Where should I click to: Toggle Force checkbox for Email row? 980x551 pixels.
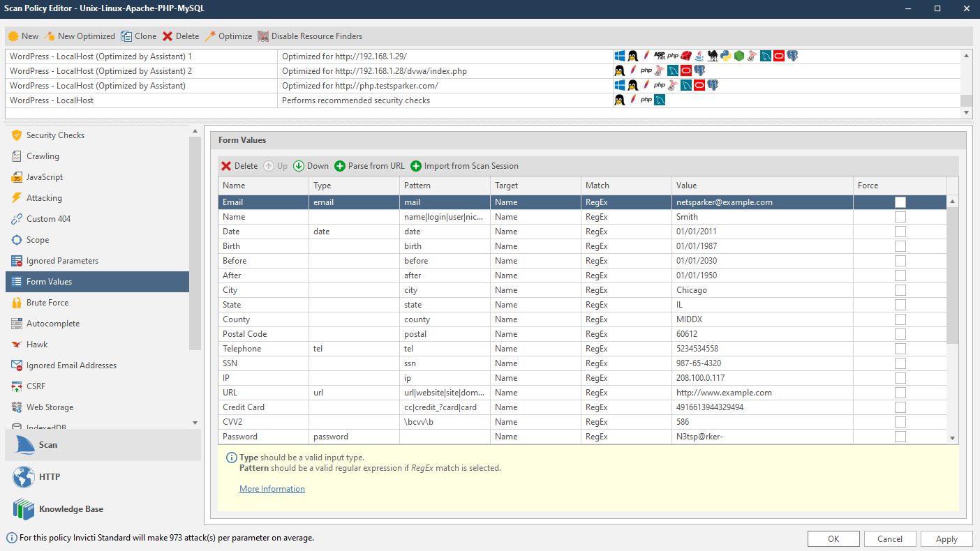[x=900, y=202]
